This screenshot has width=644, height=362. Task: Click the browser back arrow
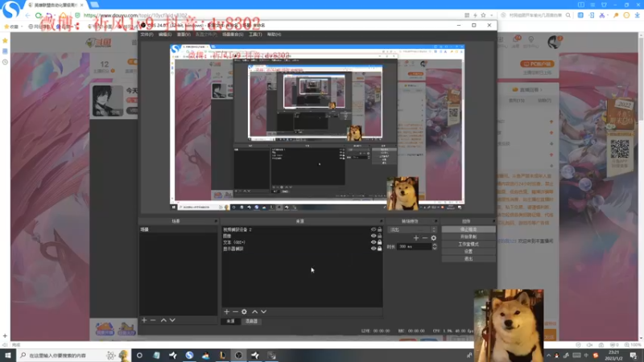click(x=28, y=15)
